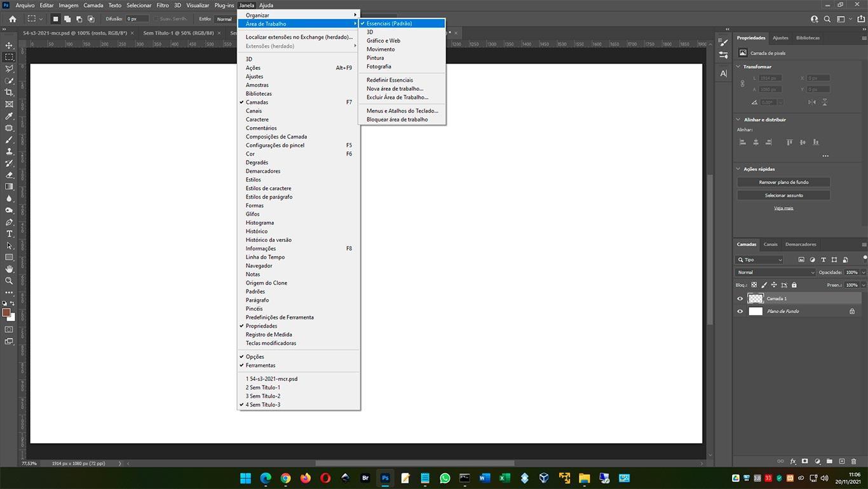Select the Horizontal Type tool
The height and width of the screenshot is (489, 868).
9,234
